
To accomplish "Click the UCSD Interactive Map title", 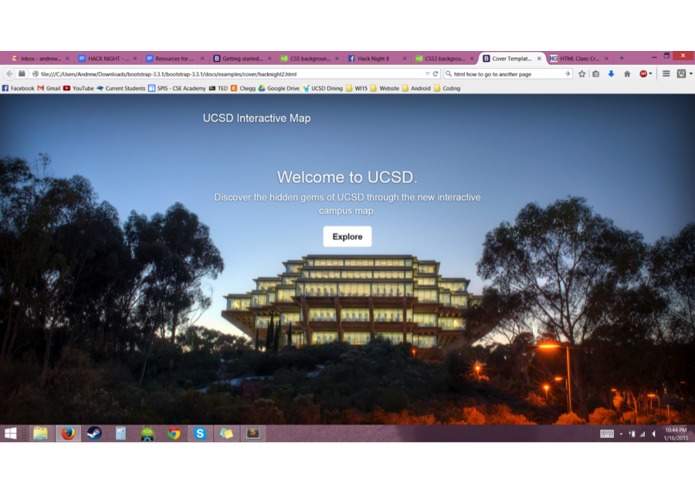I will click(x=257, y=118).
